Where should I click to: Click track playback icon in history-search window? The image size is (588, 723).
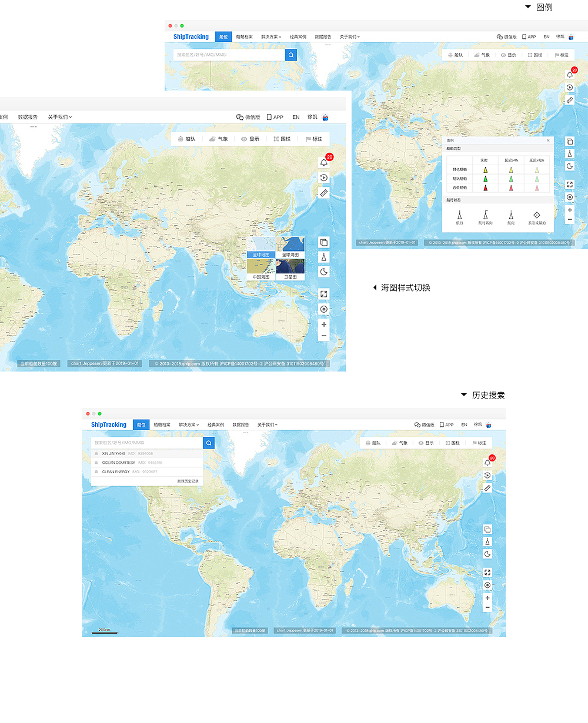click(x=487, y=475)
